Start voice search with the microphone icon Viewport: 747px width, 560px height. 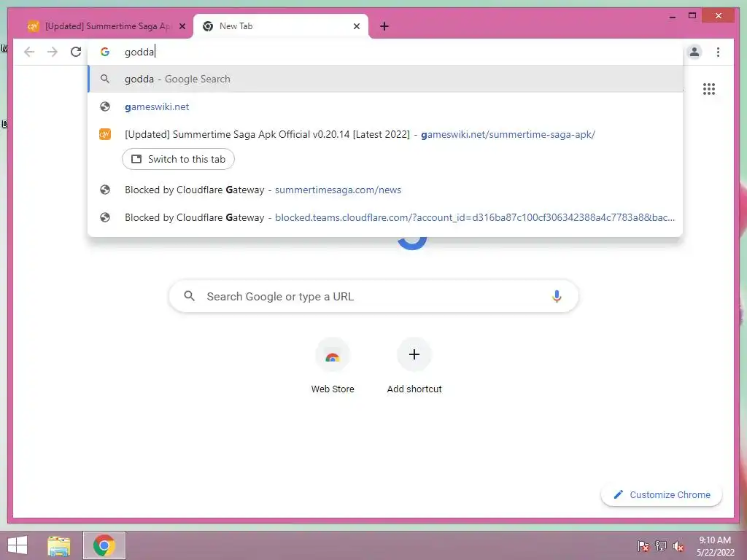557,297
